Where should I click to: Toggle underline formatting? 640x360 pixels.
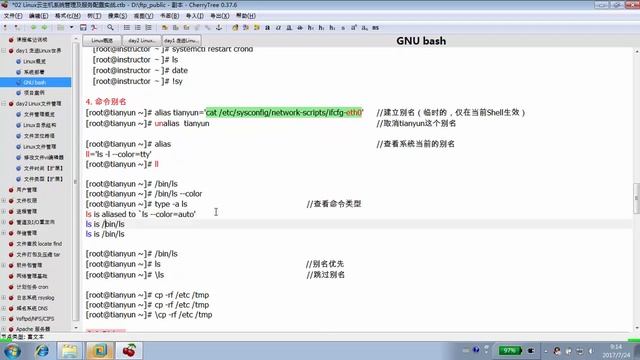point(289,28)
